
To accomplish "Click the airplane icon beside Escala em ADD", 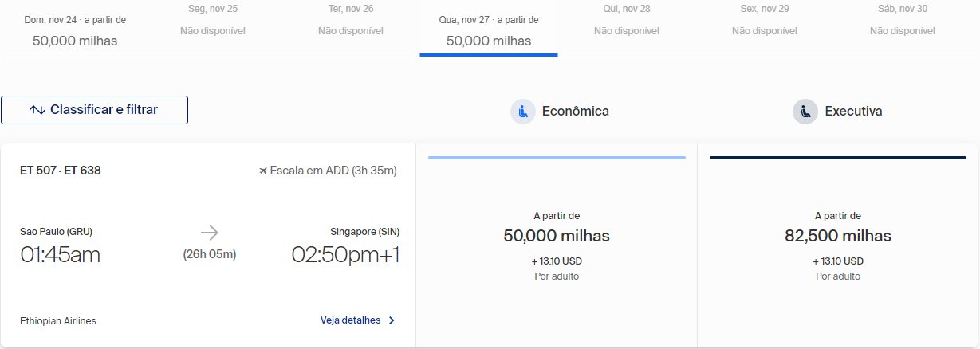I will [x=263, y=171].
